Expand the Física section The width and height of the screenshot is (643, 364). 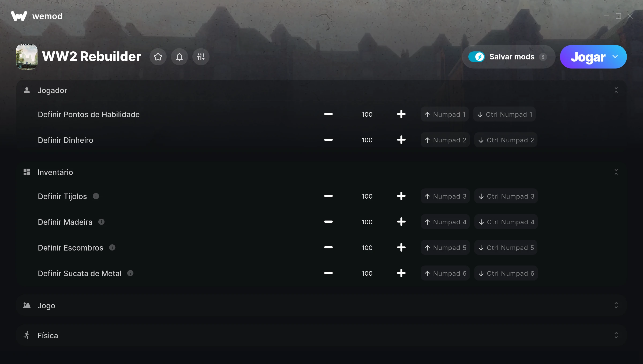tap(616, 335)
